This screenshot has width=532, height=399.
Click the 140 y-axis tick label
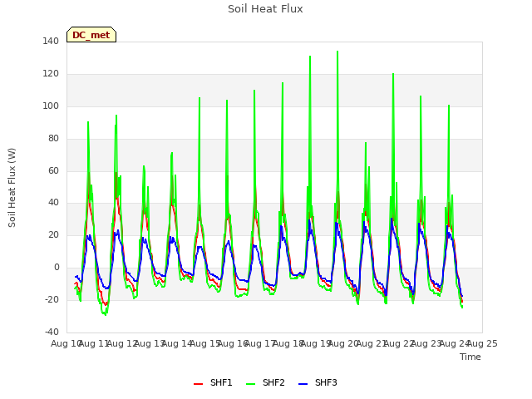point(51,42)
